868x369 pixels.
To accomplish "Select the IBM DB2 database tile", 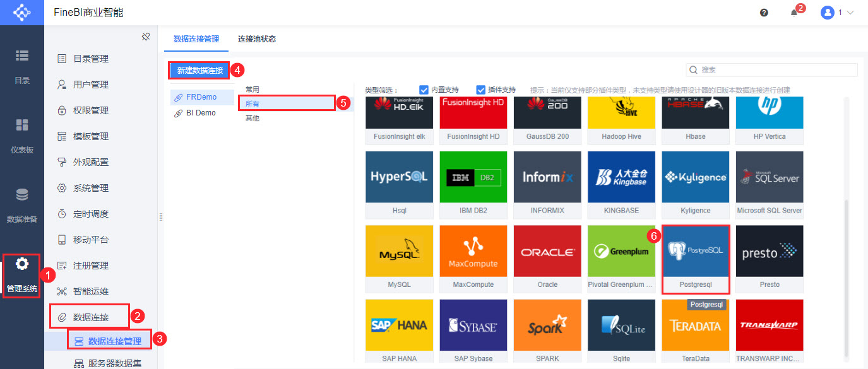I will click(473, 185).
